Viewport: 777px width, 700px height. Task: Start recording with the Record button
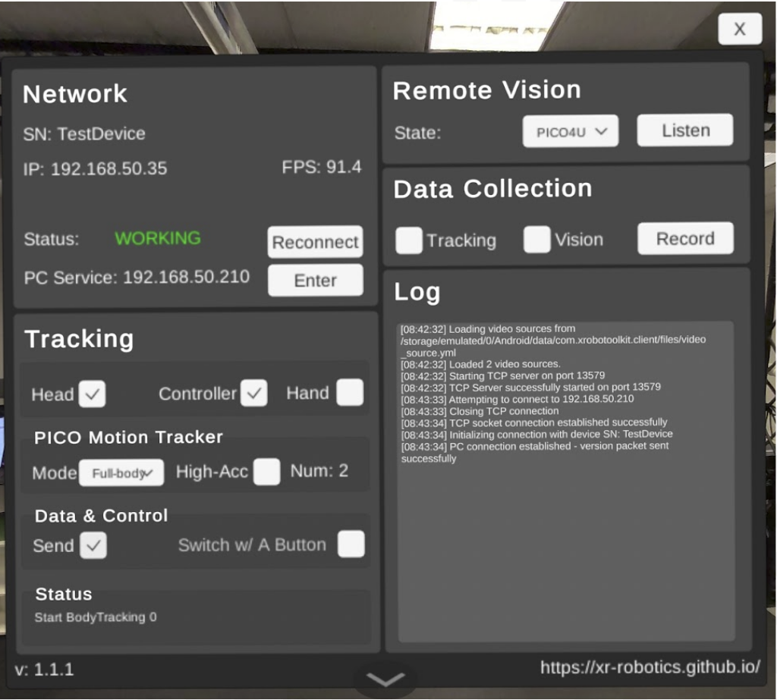pos(685,239)
